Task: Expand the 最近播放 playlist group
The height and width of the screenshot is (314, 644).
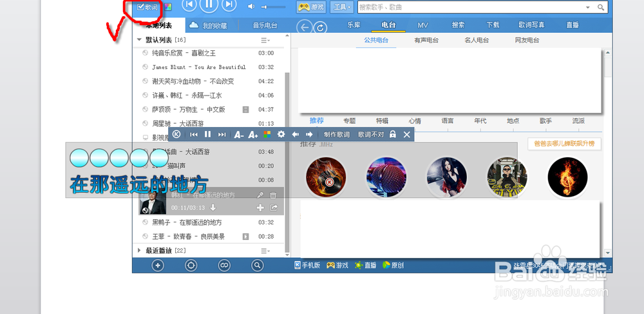Action: click(139, 250)
